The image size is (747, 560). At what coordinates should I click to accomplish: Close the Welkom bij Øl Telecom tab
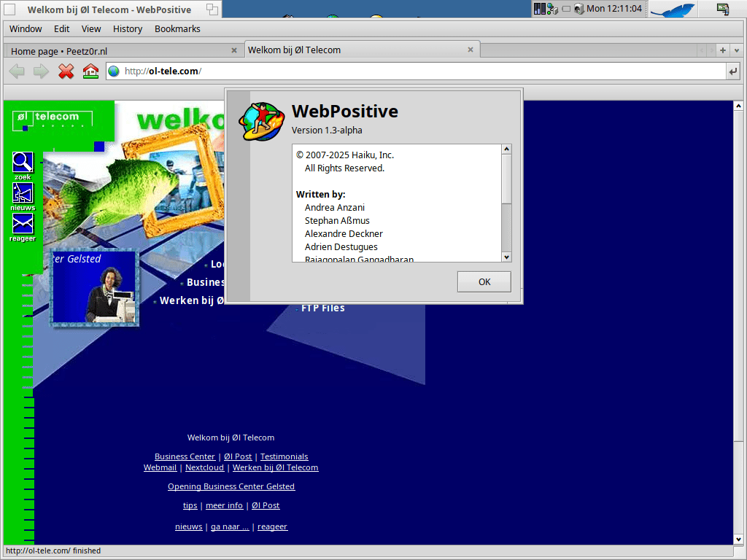[471, 50]
